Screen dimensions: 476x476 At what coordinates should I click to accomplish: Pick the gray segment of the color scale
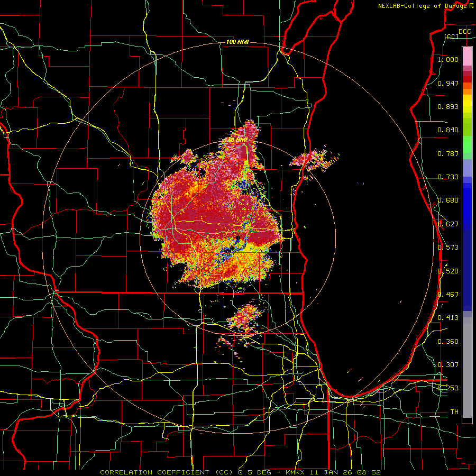tap(467, 368)
